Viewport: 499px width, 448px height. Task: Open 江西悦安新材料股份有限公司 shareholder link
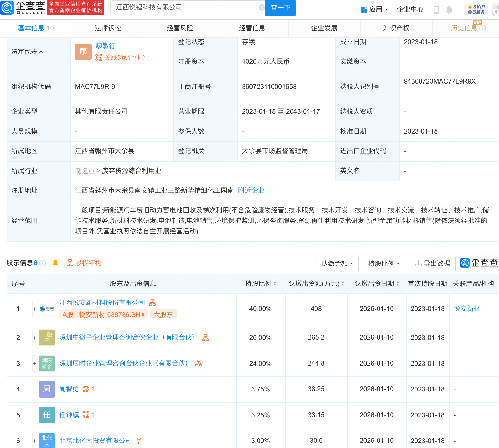tap(102, 303)
